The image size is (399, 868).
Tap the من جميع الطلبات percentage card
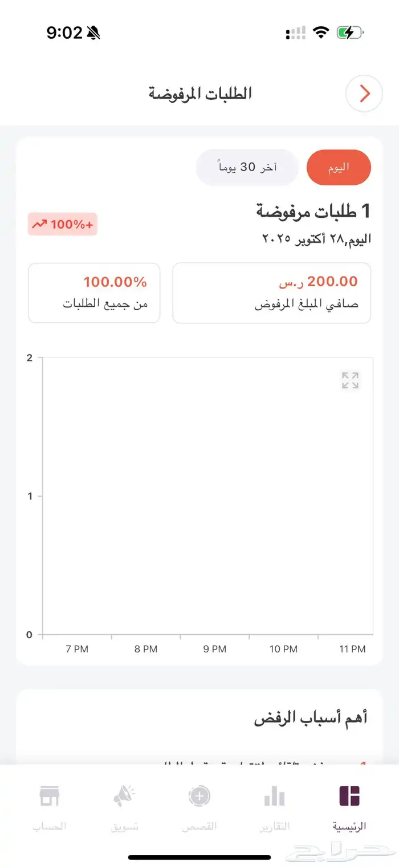click(x=94, y=293)
